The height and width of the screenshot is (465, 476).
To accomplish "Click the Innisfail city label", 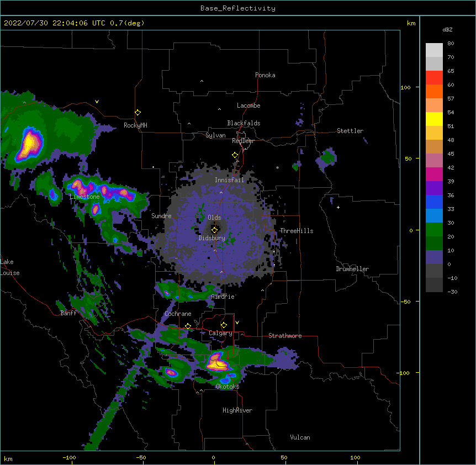I will (229, 180).
